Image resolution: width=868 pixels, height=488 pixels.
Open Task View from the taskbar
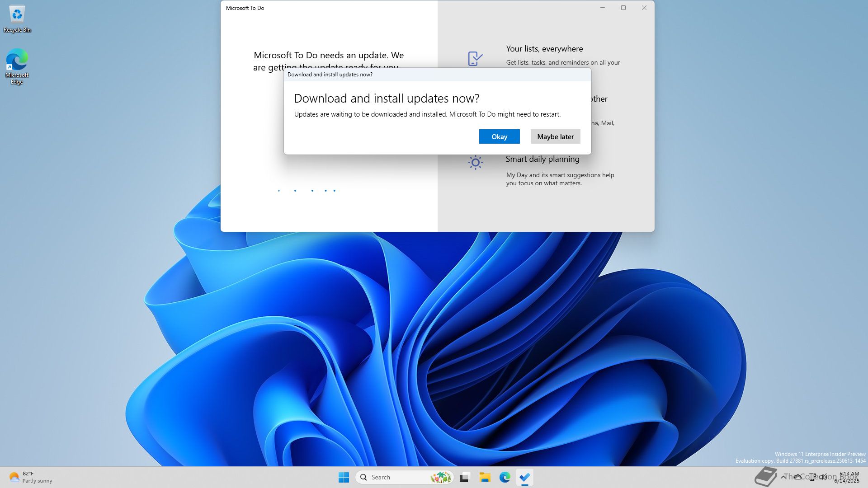point(464,477)
